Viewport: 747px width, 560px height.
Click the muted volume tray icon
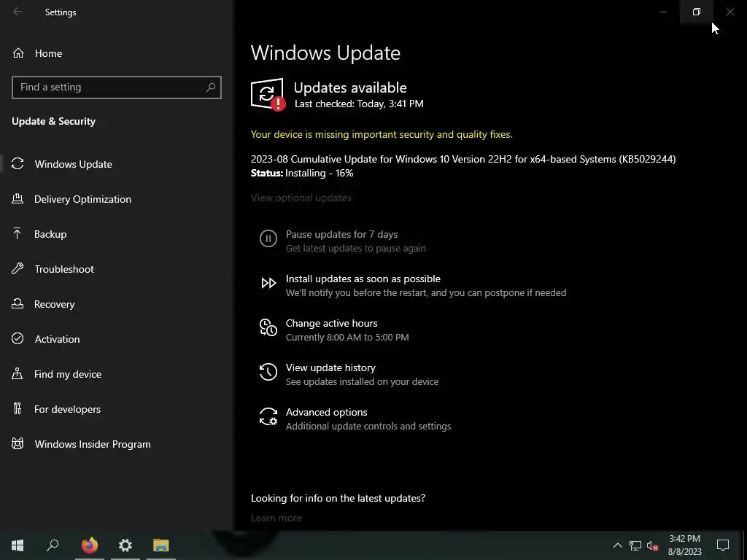(x=653, y=545)
